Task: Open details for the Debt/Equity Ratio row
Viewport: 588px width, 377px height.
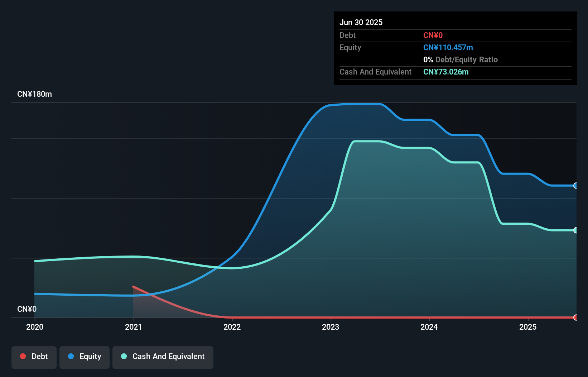Action: [x=461, y=59]
